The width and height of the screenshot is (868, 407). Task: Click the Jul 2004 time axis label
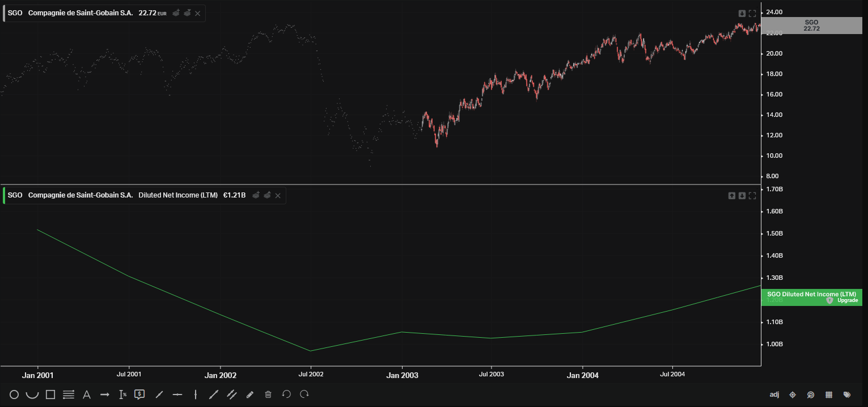(672, 375)
